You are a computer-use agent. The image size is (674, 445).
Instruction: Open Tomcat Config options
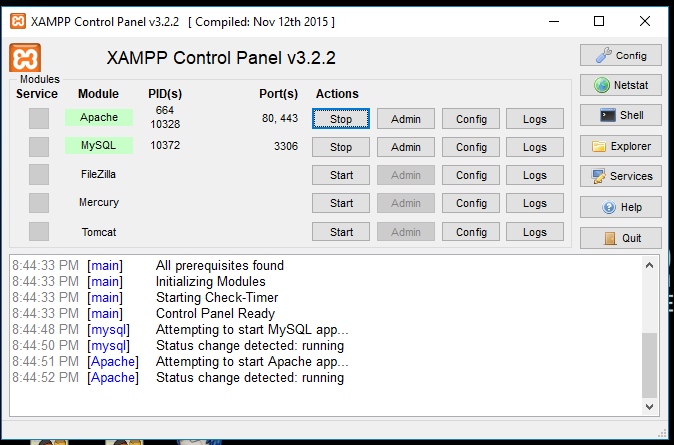[471, 232]
